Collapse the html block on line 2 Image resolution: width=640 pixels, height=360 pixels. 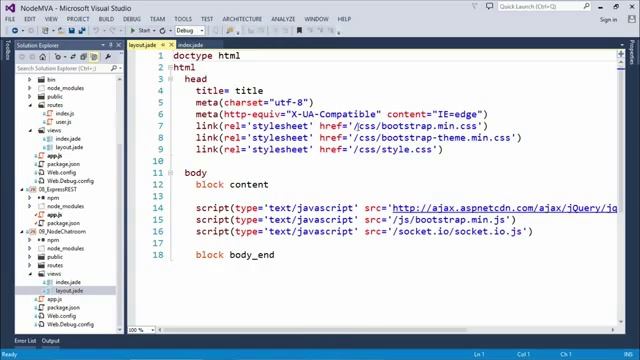point(171,67)
